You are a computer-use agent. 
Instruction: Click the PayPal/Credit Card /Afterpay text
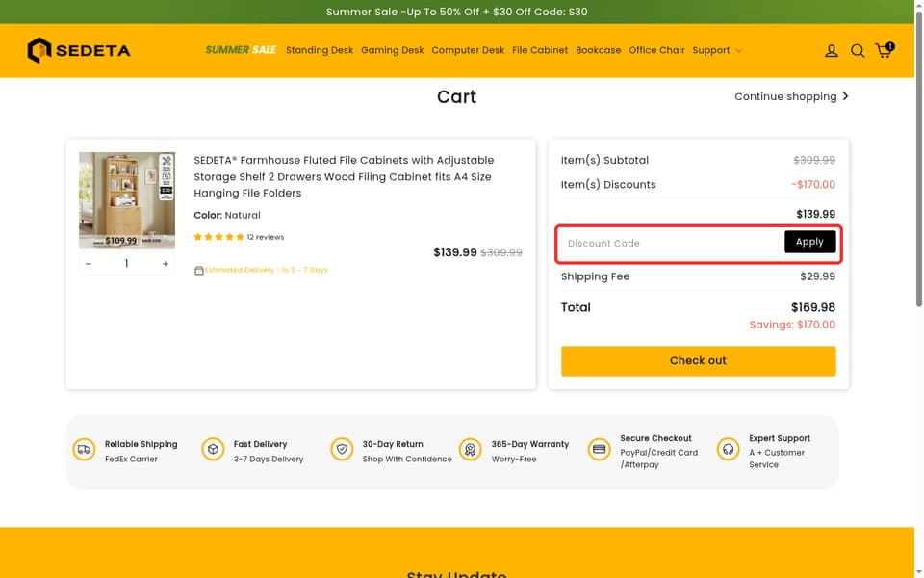pyautogui.click(x=658, y=459)
